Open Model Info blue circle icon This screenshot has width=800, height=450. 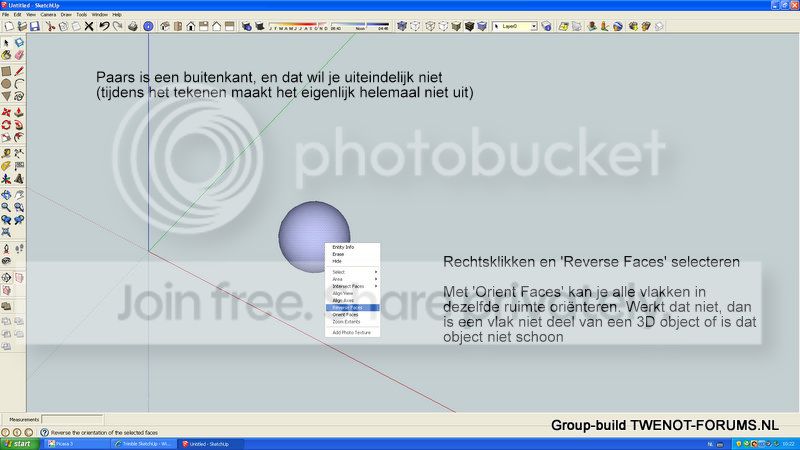pyautogui.click(x=148, y=26)
